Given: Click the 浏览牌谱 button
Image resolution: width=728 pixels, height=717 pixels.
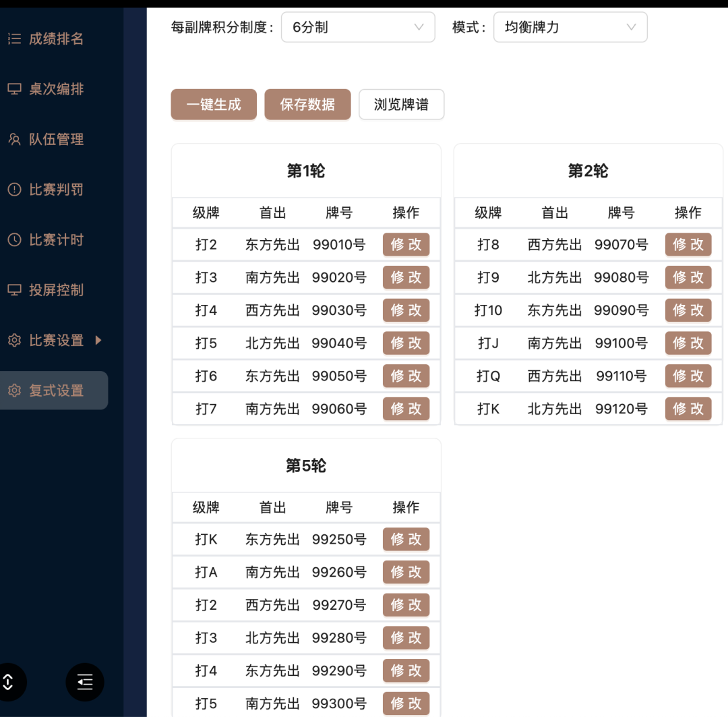Looking at the screenshot, I should (401, 105).
